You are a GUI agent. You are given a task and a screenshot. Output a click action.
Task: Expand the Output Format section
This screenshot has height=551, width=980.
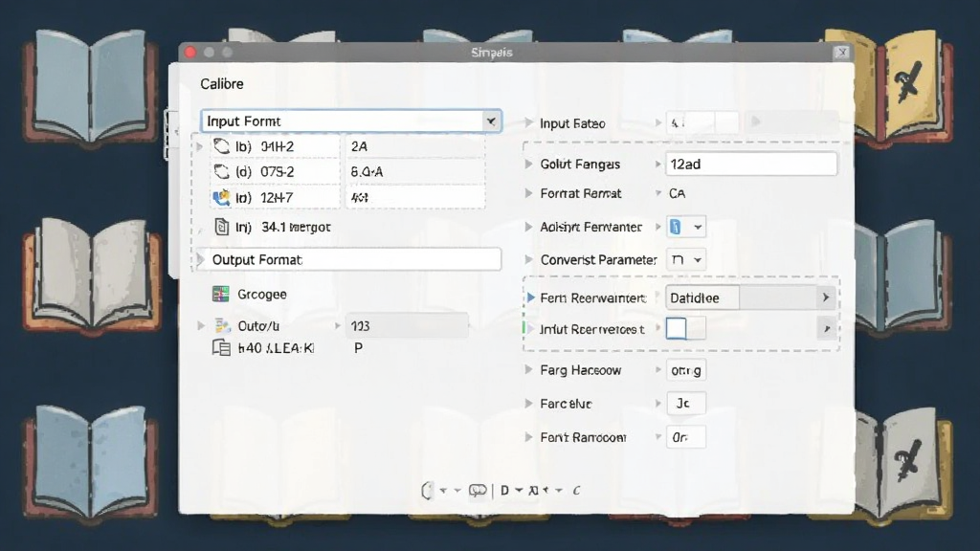point(200,259)
